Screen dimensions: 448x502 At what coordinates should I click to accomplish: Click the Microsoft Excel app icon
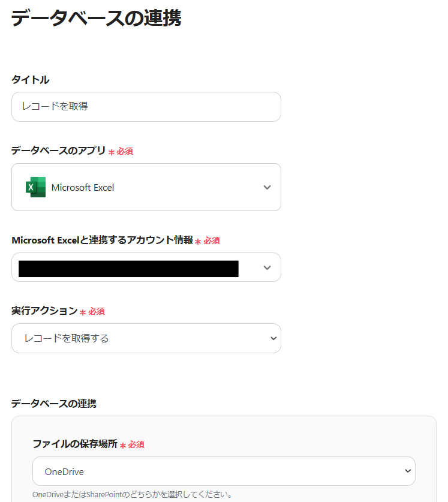(35, 187)
